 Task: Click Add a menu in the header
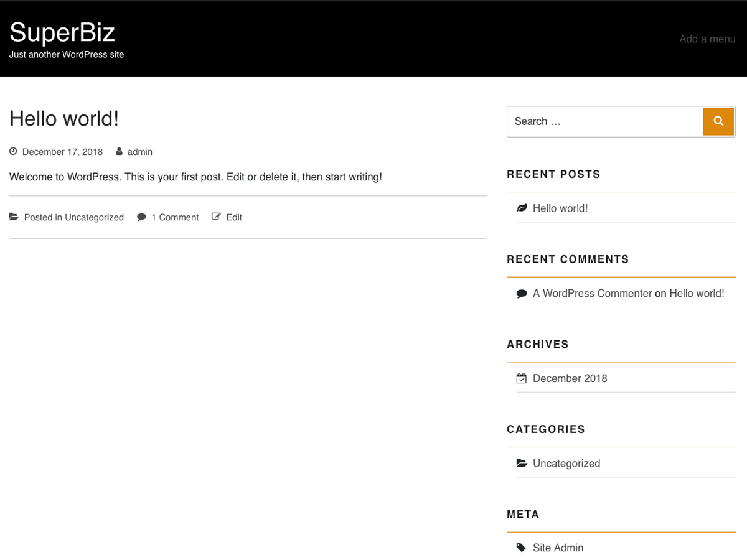(707, 39)
